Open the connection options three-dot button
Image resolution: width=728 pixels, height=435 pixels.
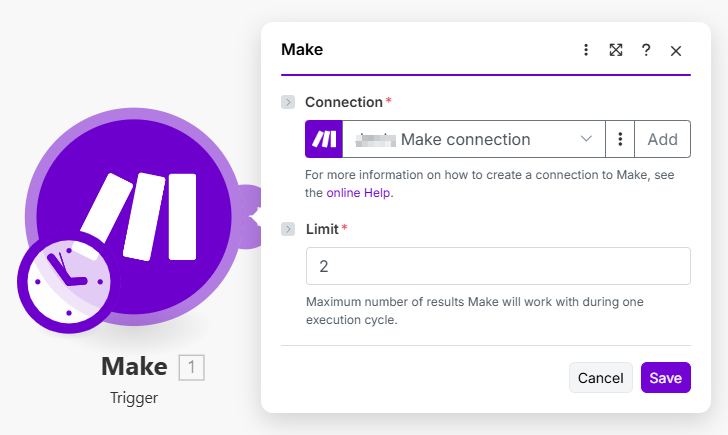point(620,139)
